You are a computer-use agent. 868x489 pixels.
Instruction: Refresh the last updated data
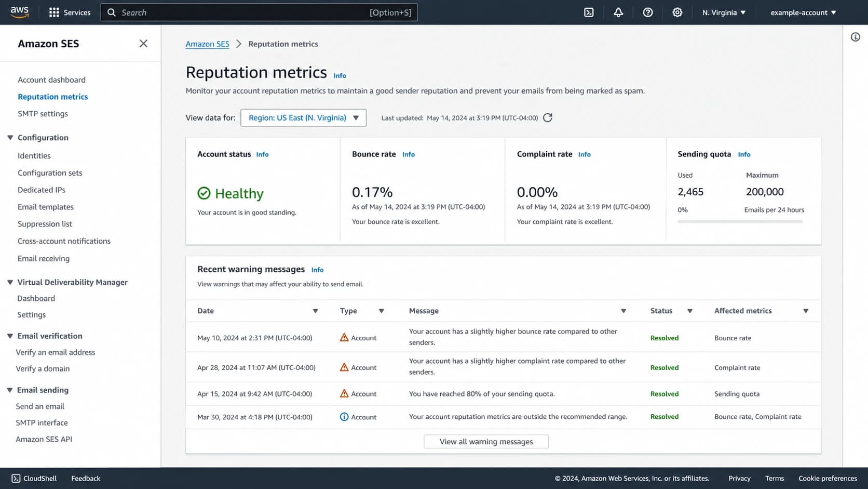(x=548, y=118)
